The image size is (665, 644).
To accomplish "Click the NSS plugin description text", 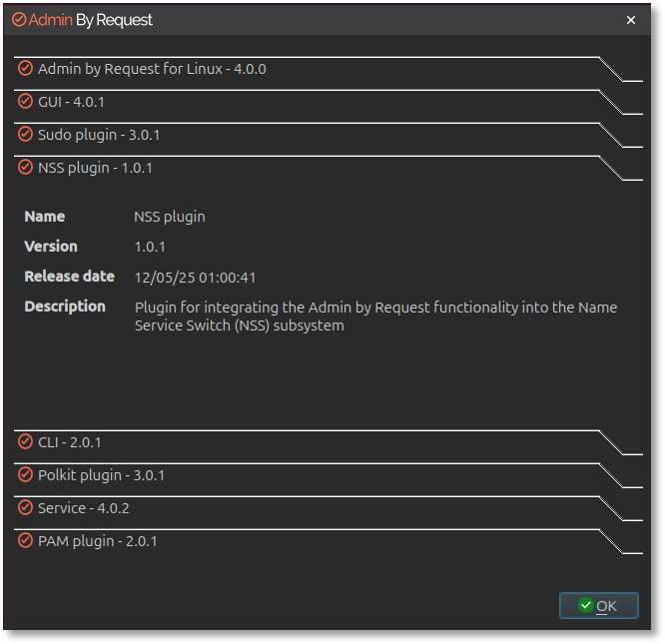I will point(375,317).
